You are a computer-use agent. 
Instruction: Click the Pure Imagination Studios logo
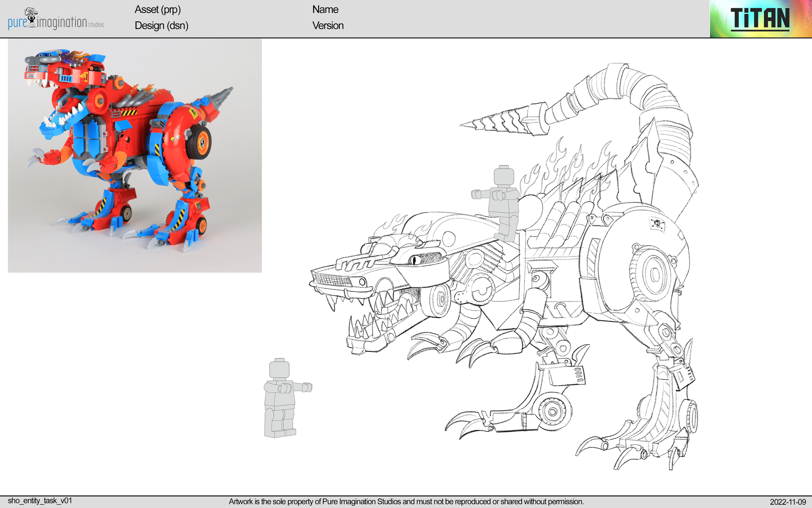(56, 20)
